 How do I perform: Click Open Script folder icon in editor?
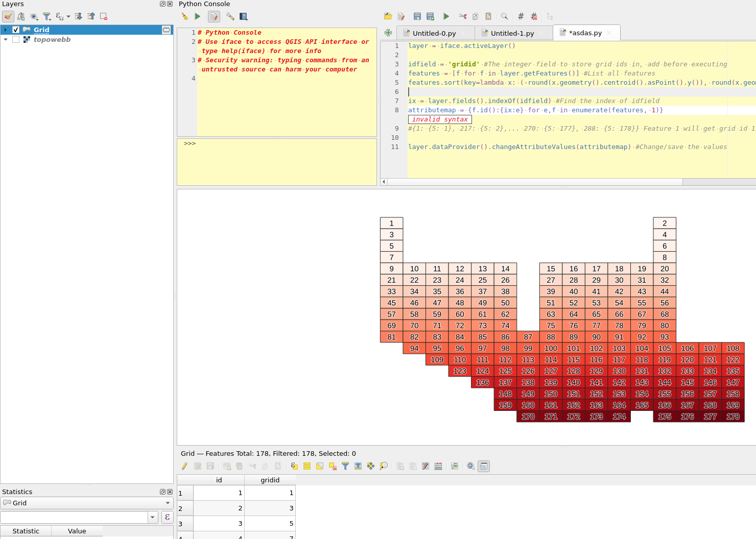coord(388,16)
